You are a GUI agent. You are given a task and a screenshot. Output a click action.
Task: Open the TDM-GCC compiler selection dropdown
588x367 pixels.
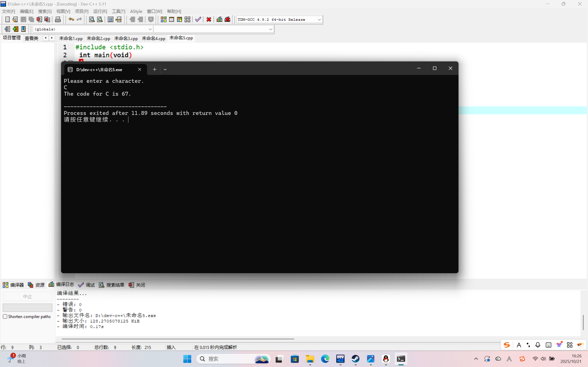click(319, 20)
